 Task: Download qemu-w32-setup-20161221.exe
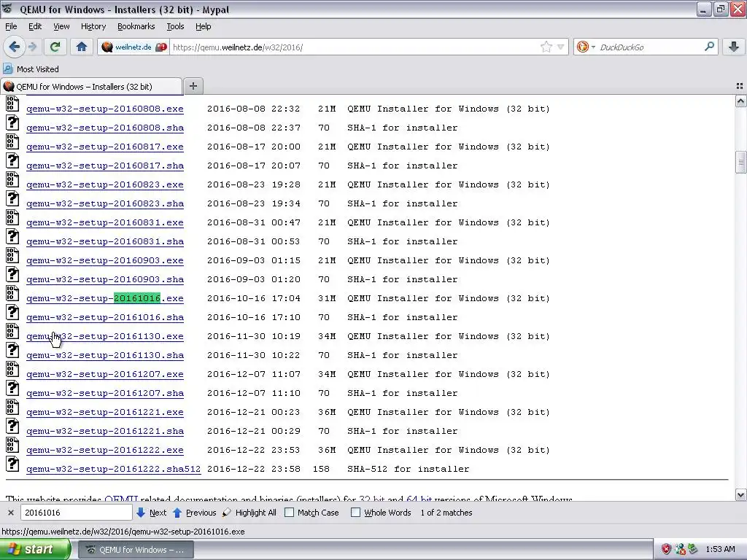pos(105,413)
